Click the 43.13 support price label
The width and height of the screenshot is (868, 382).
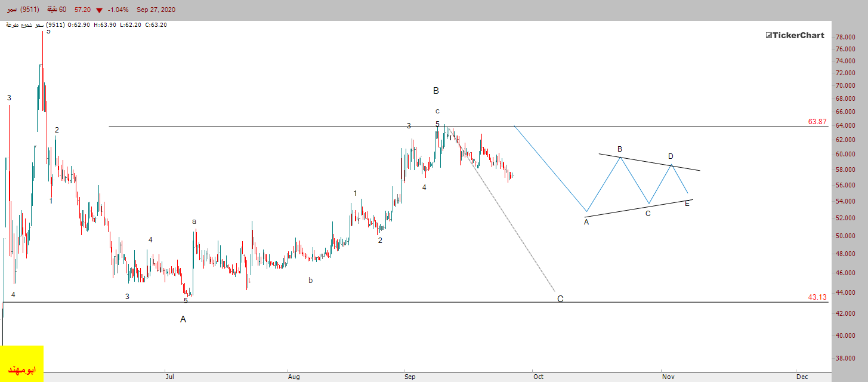point(817,297)
